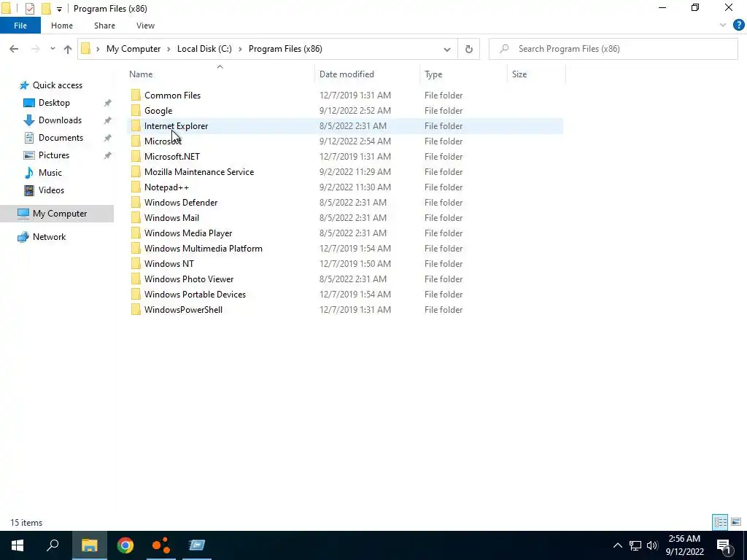Expand the address bar history dropdown
The width and height of the screenshot is (747, 560).
447,49
